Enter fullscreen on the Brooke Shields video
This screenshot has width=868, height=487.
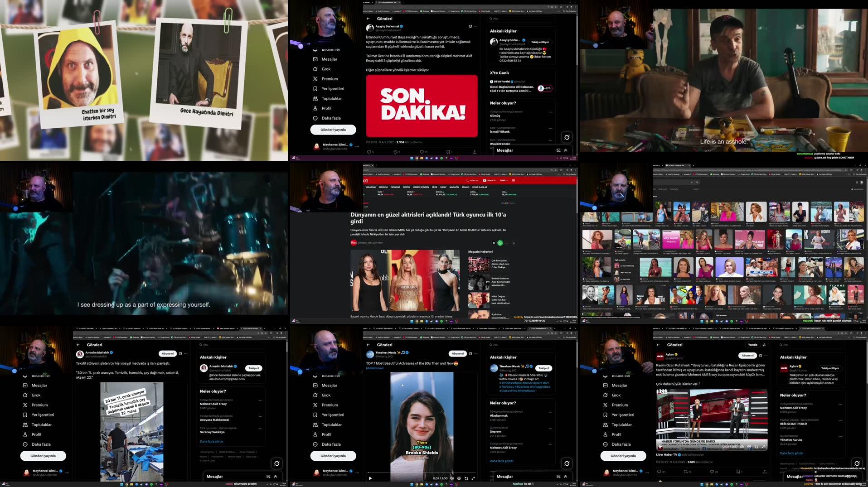473,478
